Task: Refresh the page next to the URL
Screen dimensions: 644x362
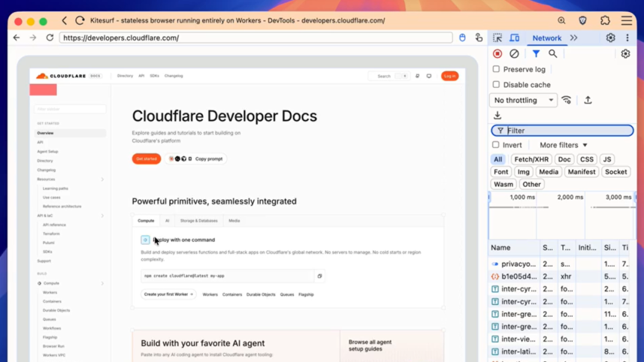Action: point(50,38)
